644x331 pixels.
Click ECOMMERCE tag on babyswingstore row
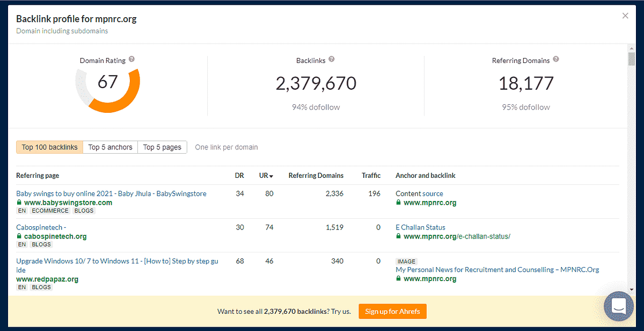(x=50, y=211)
